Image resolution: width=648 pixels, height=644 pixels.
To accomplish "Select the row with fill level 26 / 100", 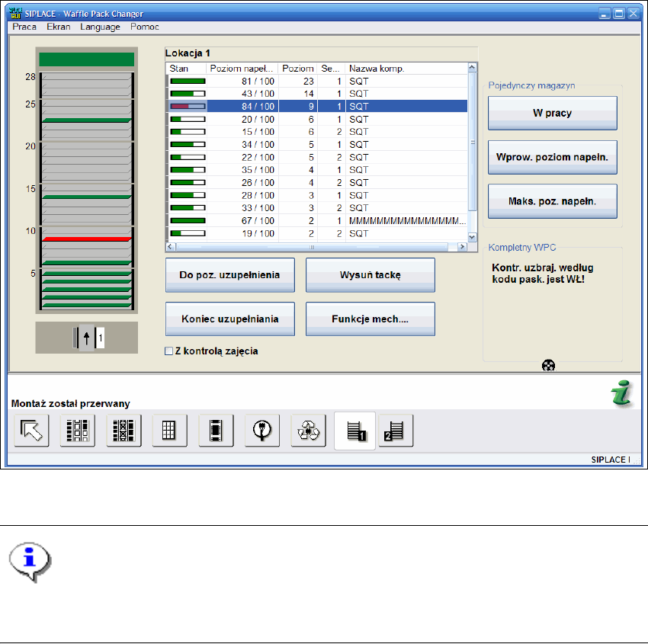I will [317, 183].
